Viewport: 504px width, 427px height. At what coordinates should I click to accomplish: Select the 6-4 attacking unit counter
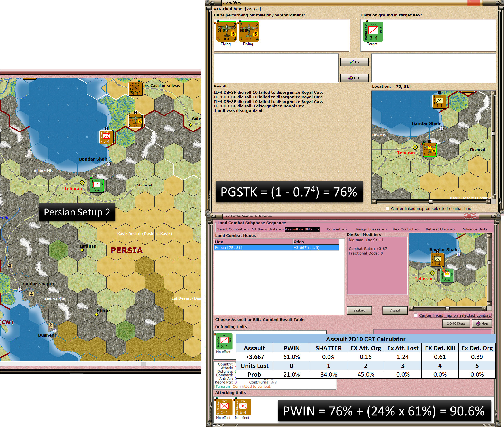point(243,407)
